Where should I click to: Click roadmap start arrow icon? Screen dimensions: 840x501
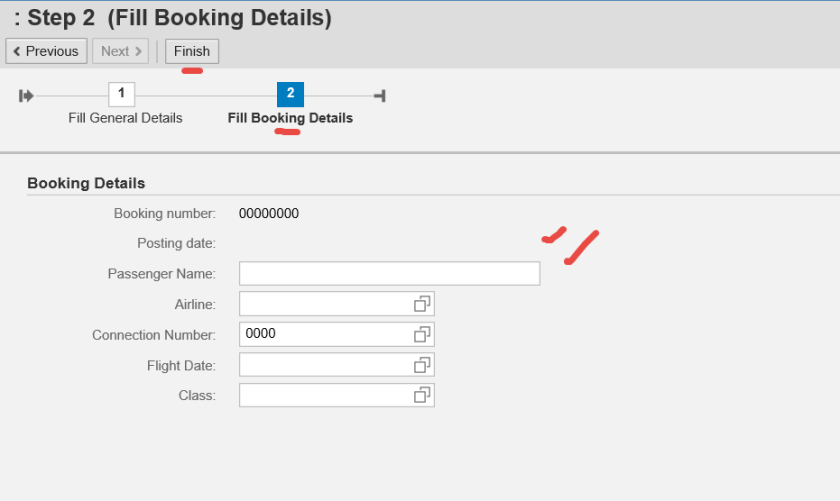26,96
